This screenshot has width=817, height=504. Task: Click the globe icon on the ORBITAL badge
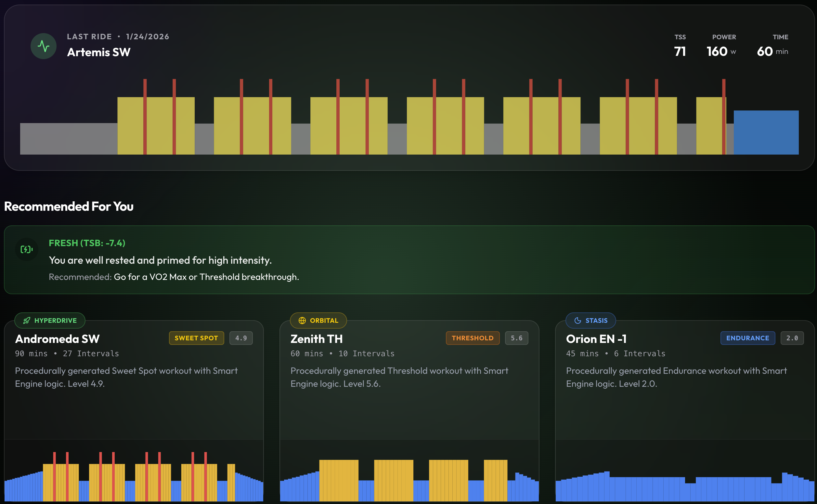coord(303,320)
